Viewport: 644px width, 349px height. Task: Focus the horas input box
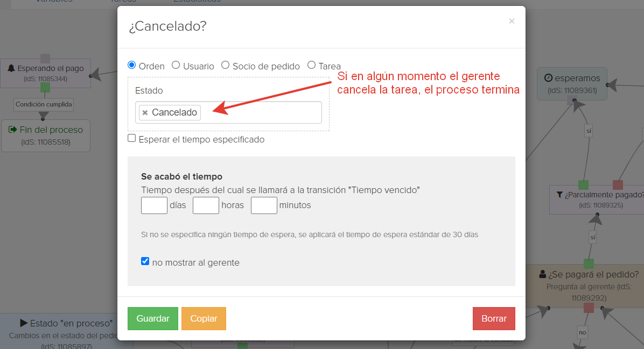206,205
